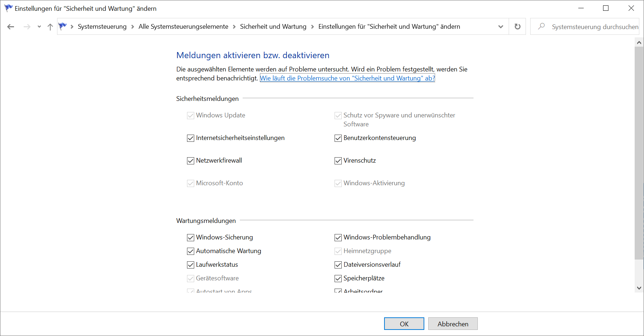Click the disabled Windows-Aktivierung checkbox
The height and width of the screenshot is (336, 644).
pyautogui.click(x=338, y=183)
